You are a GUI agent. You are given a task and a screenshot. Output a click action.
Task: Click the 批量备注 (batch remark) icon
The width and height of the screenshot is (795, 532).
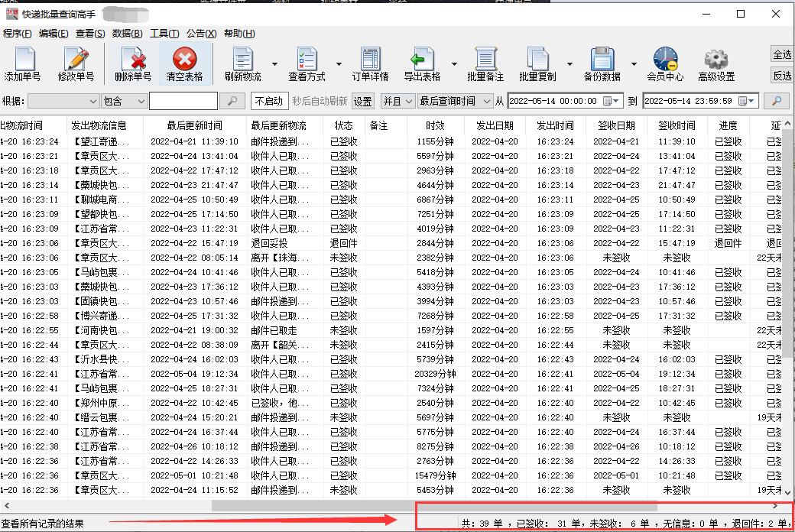pos(485,61)
